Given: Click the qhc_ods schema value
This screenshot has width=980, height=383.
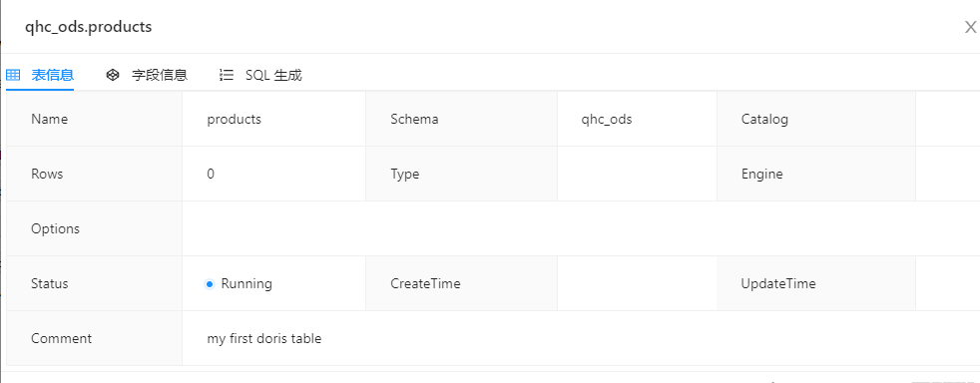Looking at the screenshot, I should [x=606, y=119].
